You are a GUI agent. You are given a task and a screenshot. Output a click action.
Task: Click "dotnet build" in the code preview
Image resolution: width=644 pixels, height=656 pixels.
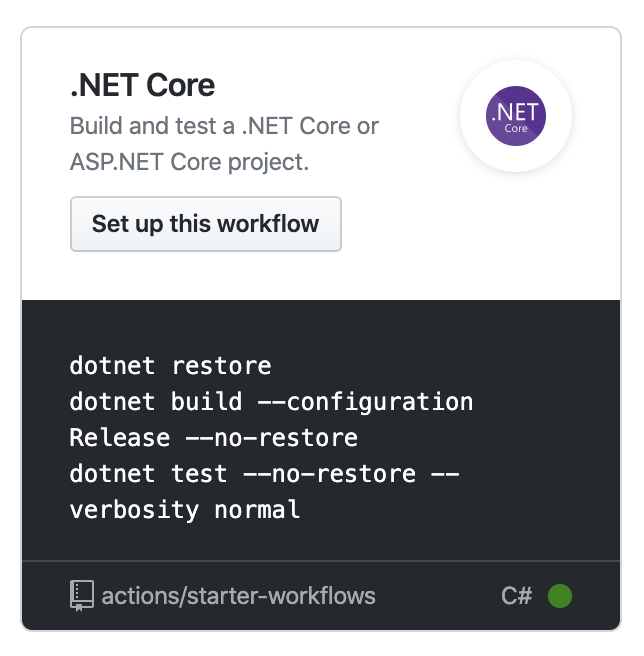coord(156,402)
